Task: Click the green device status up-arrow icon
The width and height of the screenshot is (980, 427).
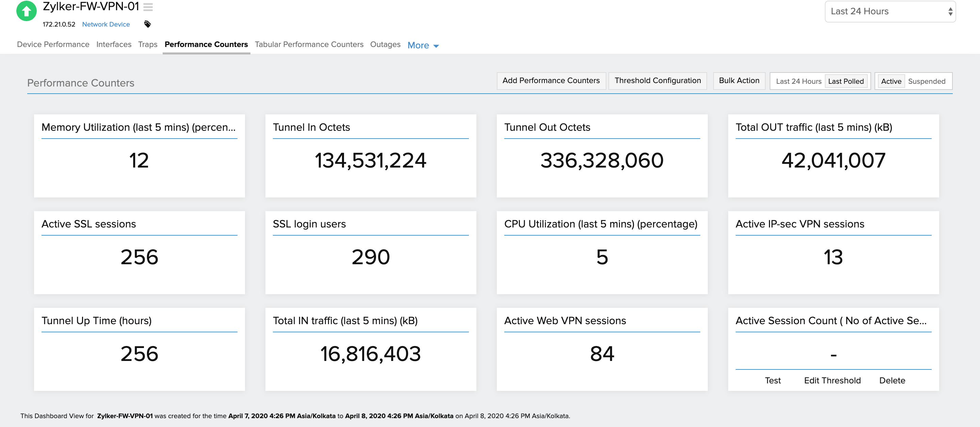Action: point(26,11)
